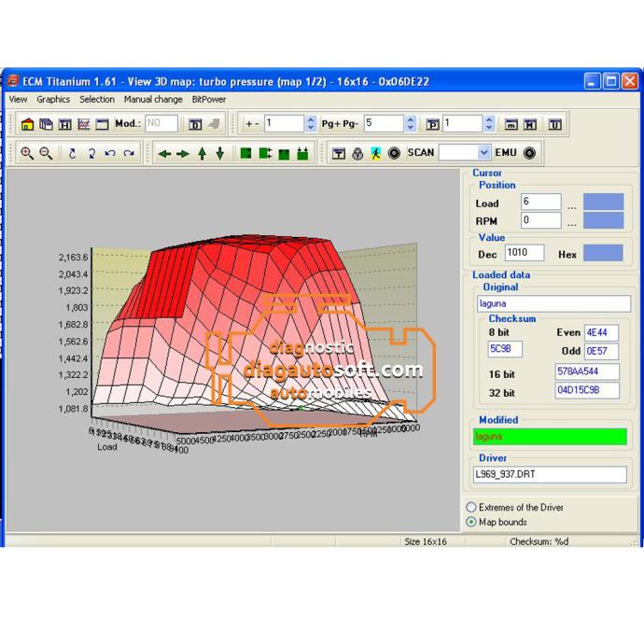The image size is (644, 644).
Task: Click the green left arrow icon
Action: point(164,154)
